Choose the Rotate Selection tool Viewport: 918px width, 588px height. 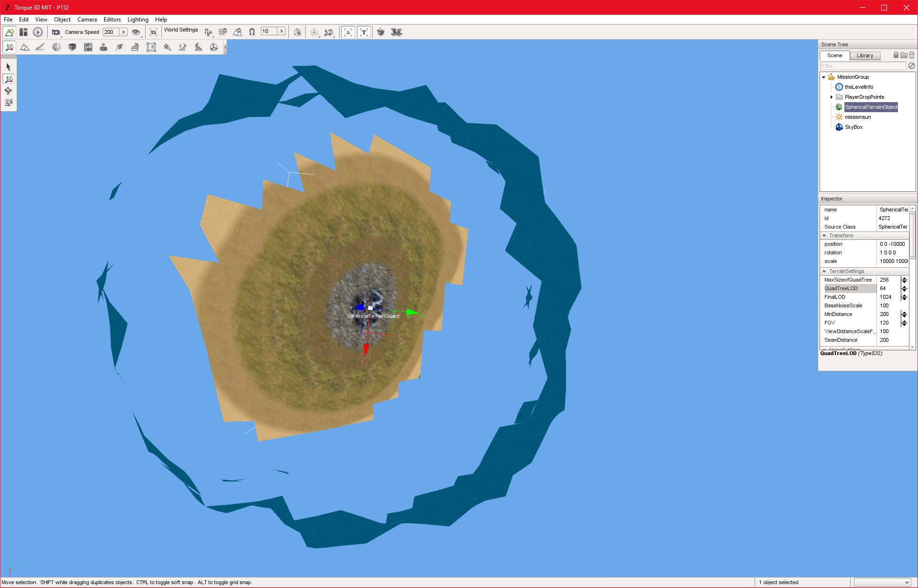click(x=9, y=91)
